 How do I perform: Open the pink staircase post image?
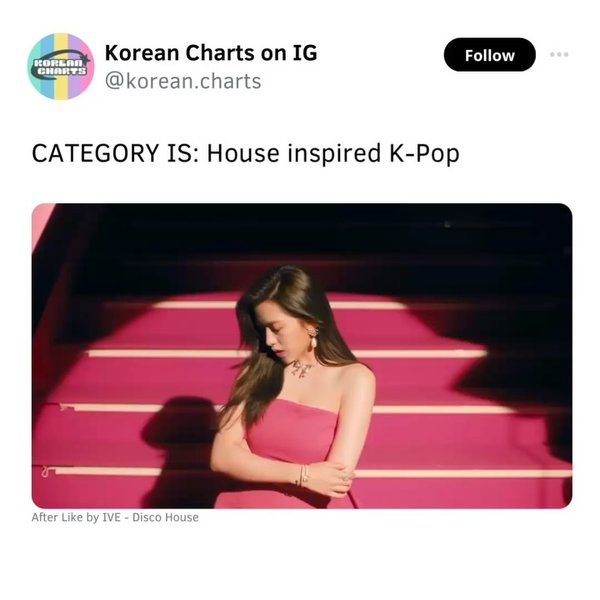(x=302, y=356)
